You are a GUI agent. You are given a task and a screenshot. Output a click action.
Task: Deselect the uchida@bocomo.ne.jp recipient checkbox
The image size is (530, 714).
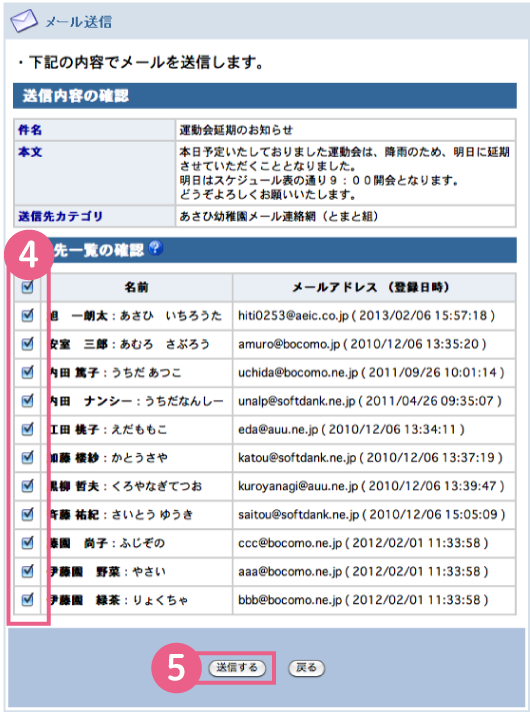pyautogui.click(x=28, y=372)
